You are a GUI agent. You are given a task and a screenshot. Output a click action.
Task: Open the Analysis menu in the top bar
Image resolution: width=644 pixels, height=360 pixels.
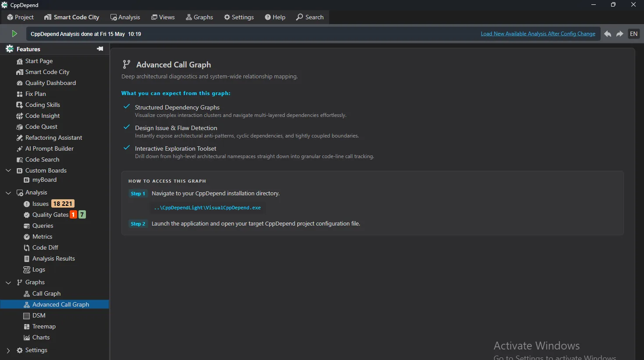125,17
